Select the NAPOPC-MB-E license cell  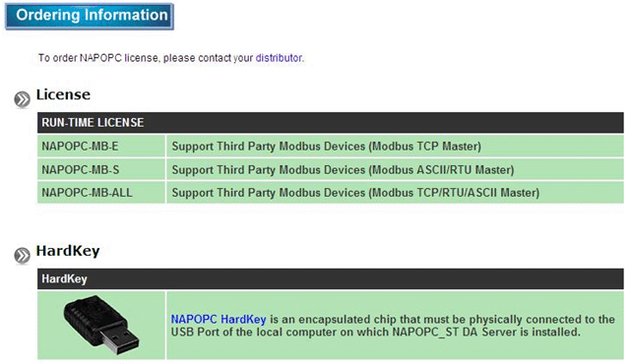click(x=101, y=146)
